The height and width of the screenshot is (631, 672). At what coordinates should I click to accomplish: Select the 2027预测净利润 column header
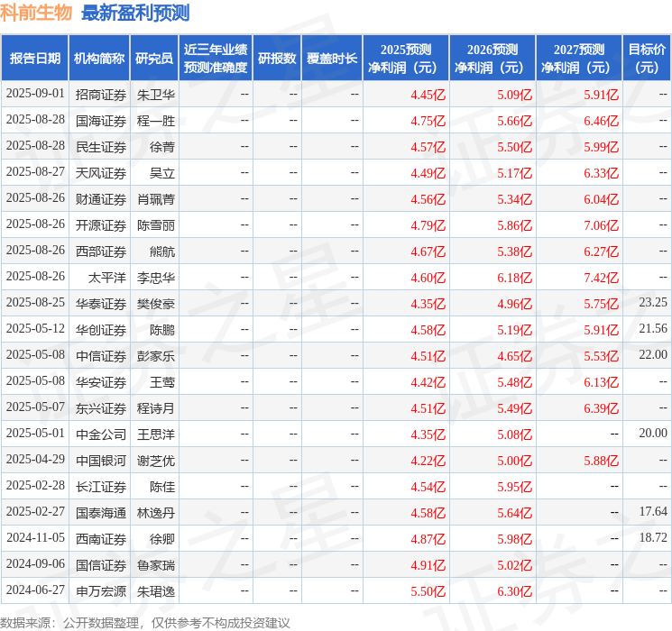(579, 59)
